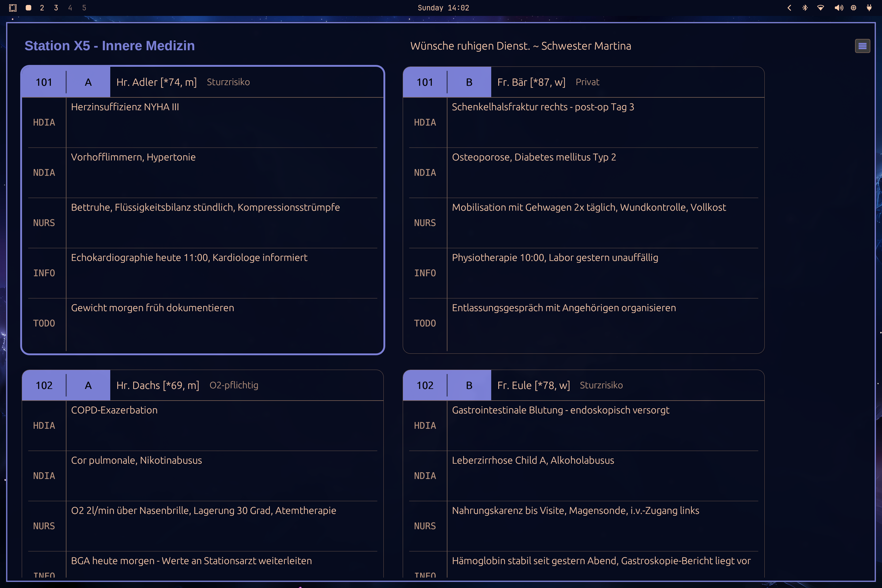Click the NURS label on Fr. Bär's card

[425, 223]
